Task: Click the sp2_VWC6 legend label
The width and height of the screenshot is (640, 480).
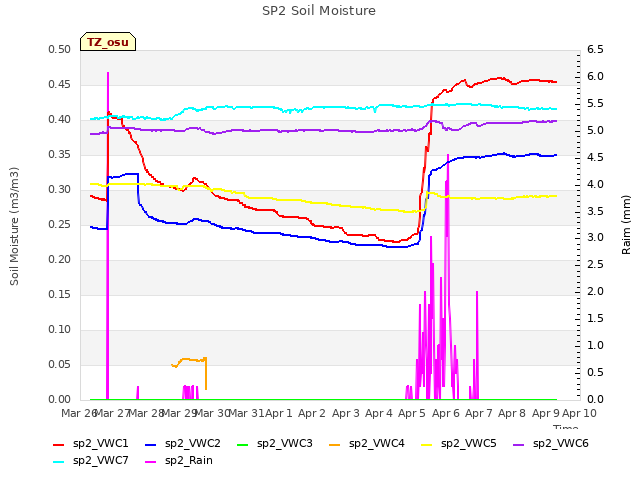Action: [x=560, y=443]
